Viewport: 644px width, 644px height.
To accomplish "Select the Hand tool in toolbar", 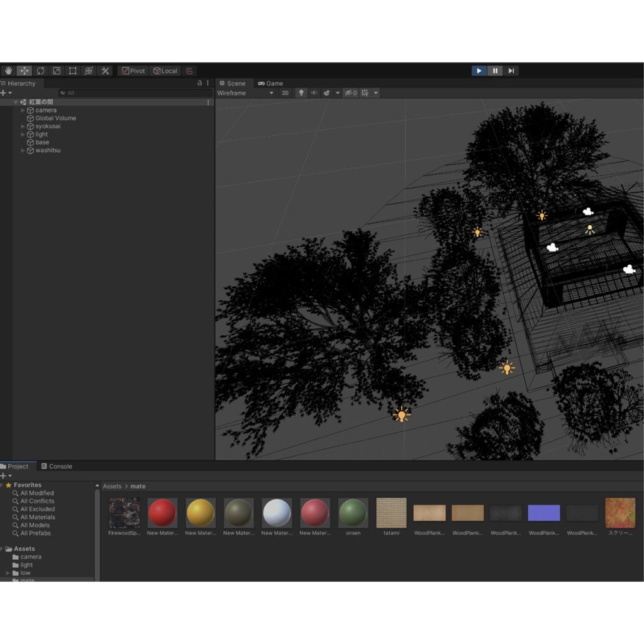I will pyautogui.click(x=8, y=71).
